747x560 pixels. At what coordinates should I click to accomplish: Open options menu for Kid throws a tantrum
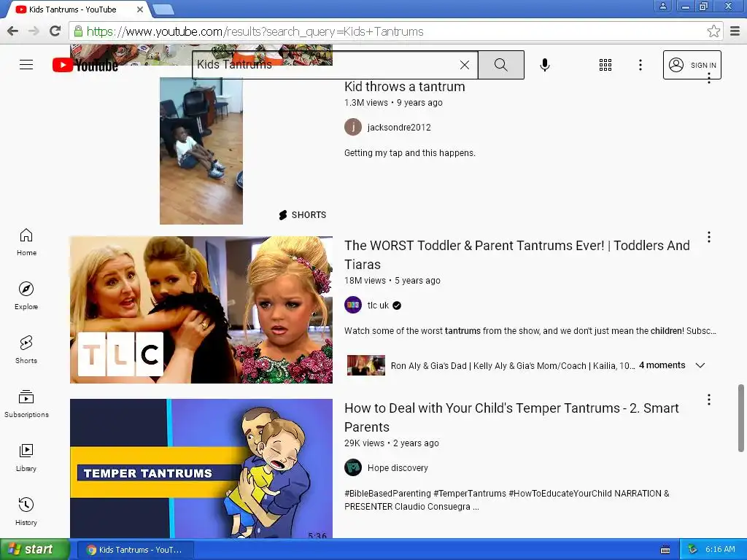pos(709,79)
